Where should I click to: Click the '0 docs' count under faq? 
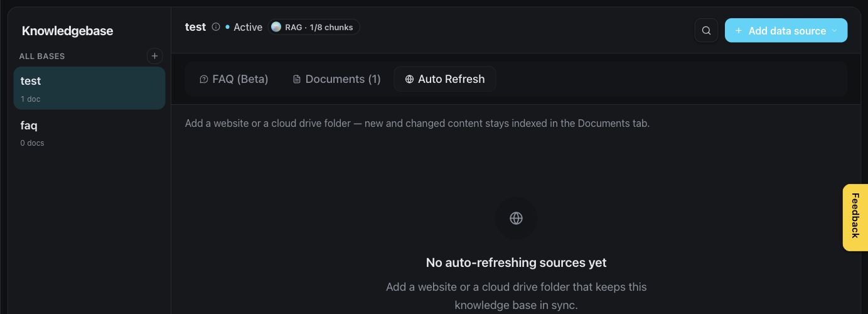32,143
